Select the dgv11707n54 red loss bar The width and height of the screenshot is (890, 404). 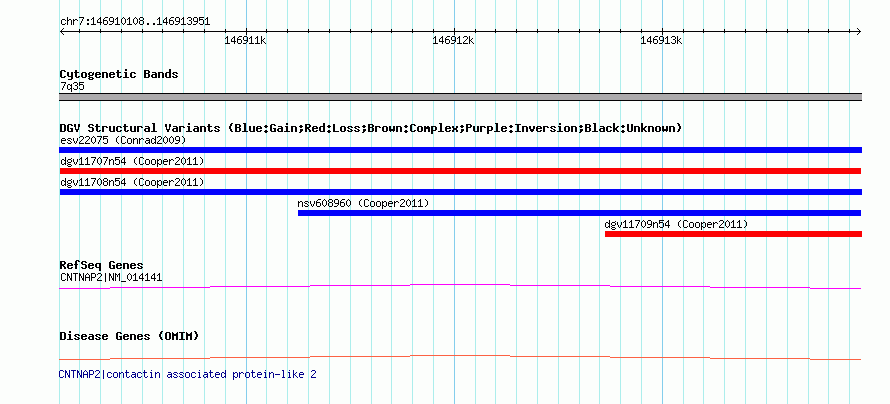(460, 171)
